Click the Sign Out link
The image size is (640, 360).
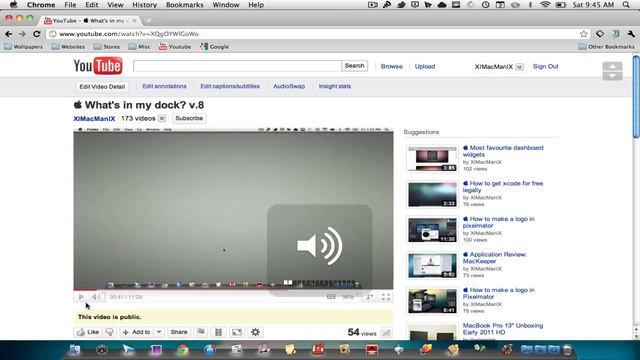click(545, 66)
